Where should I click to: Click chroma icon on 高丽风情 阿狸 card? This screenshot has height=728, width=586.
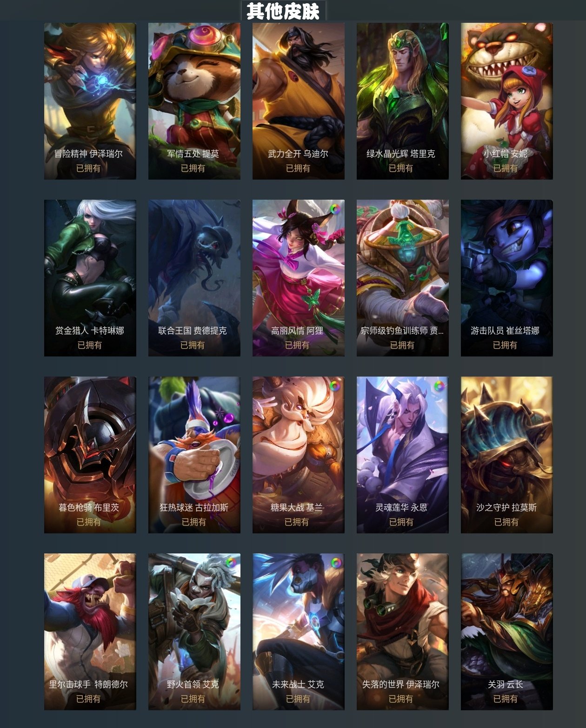[x=335, y=209]
